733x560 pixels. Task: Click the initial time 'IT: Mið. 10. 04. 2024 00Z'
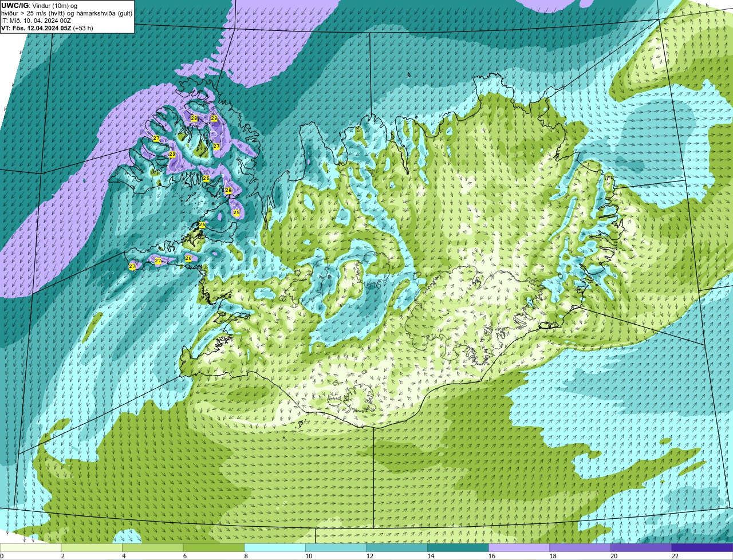(x=36, y=21)
